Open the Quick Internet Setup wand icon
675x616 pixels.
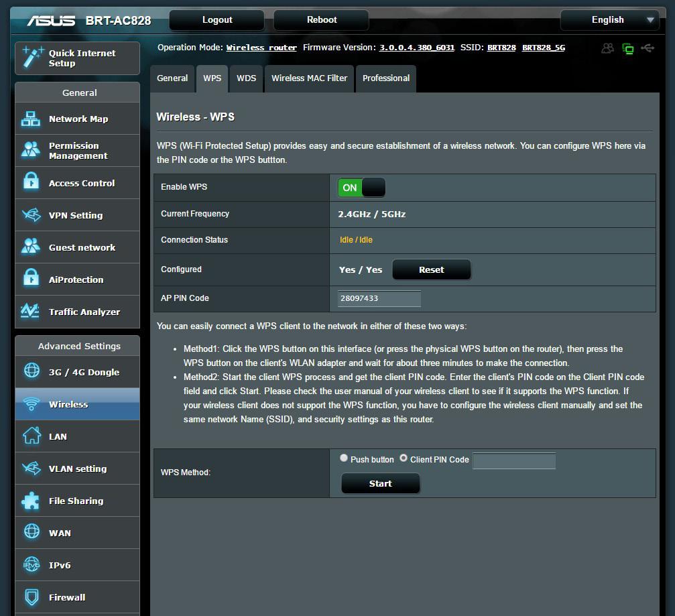coord(33,57)
